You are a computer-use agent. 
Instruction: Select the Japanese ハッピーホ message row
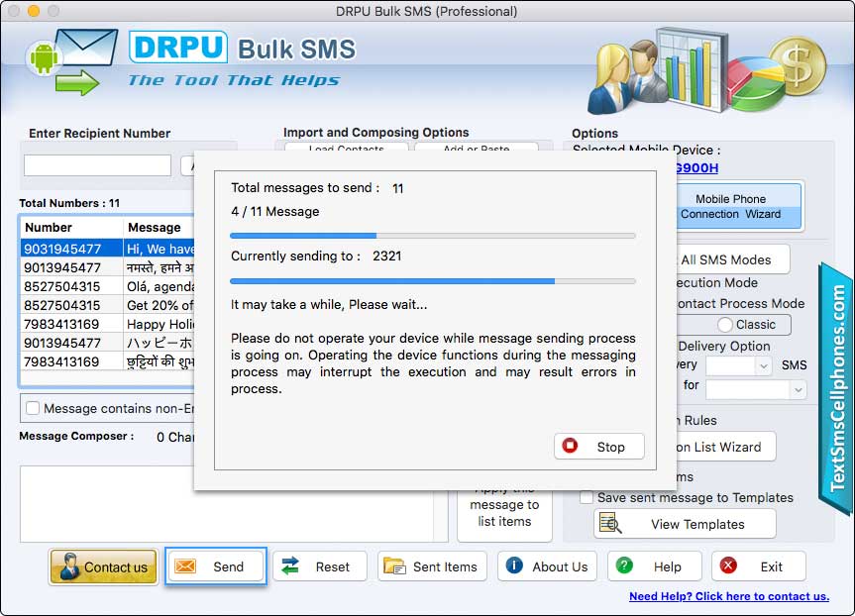(108, 343)
